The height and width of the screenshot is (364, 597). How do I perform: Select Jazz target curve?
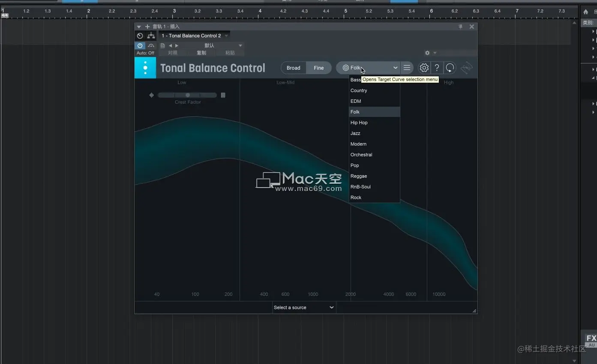pos(374,133)
